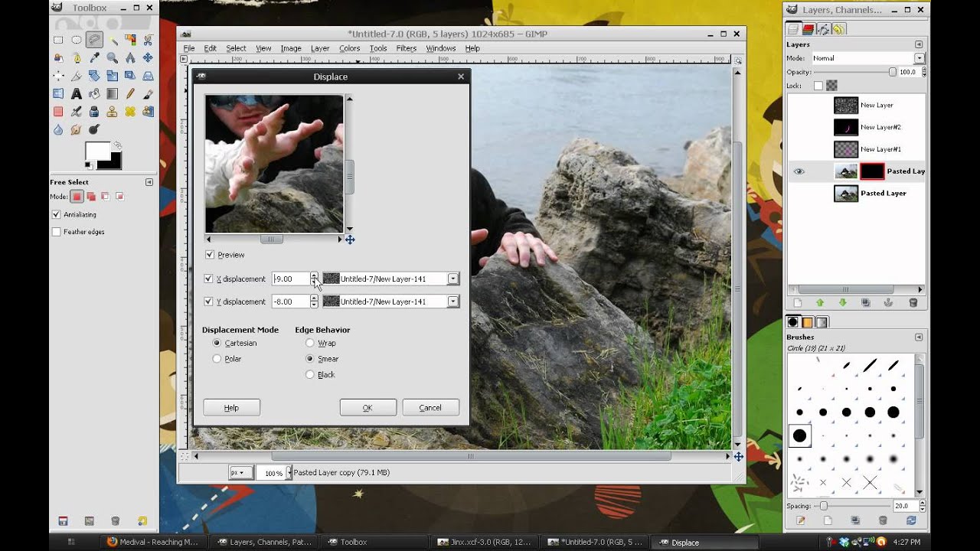
Task: Select the Blend gradient tool
Action: (x=113, y=93)
